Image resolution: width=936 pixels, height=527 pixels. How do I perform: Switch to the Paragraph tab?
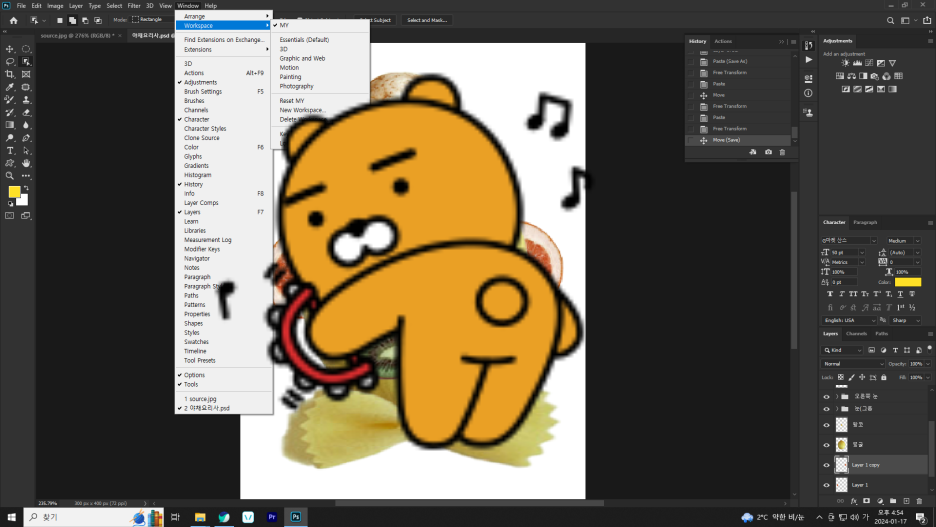coord(865,222)
